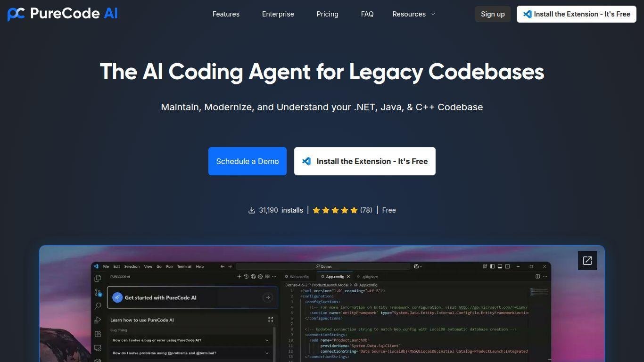Toggle the primary sidebar layout icon

point(492,266)
